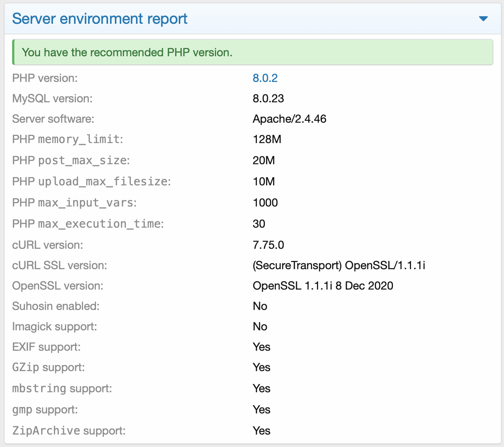
Task: Select the recommended PHP version notice
Action: point(127,52)
